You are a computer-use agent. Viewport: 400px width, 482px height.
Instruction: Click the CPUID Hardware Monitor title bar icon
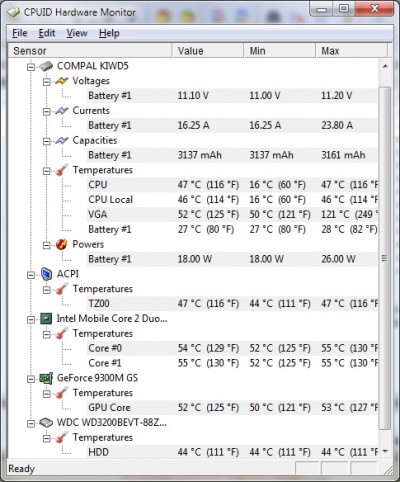(x=14, y=12)
